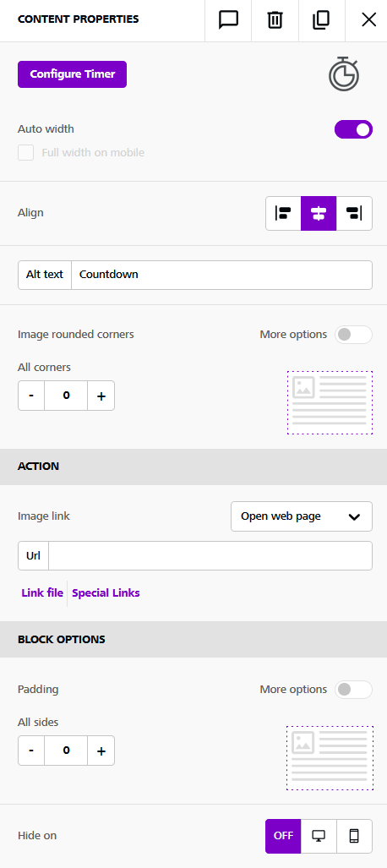Open the comment speech bubble icon
The image size is (387, 868).
pos(228,20)
